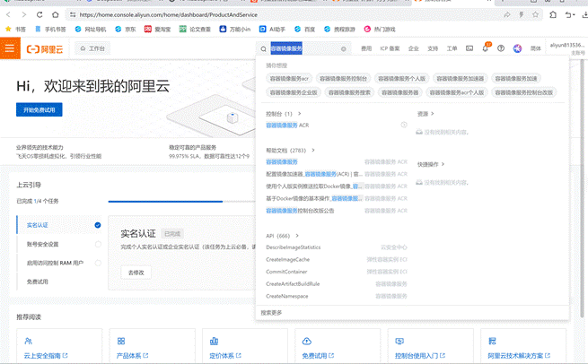Click 开始免费试用 button
The image size is (588, 364).
coord(39,109)
